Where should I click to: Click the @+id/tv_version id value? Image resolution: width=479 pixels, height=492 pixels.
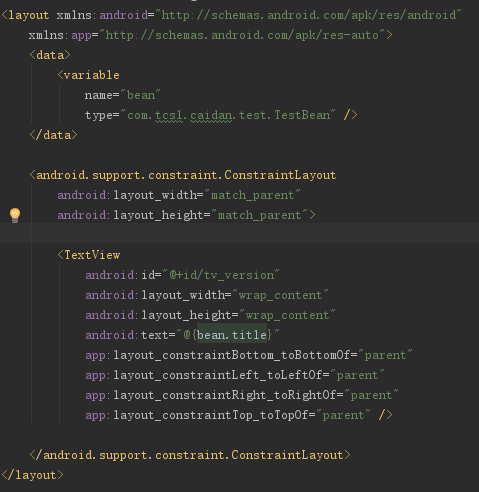pos(221,275)
